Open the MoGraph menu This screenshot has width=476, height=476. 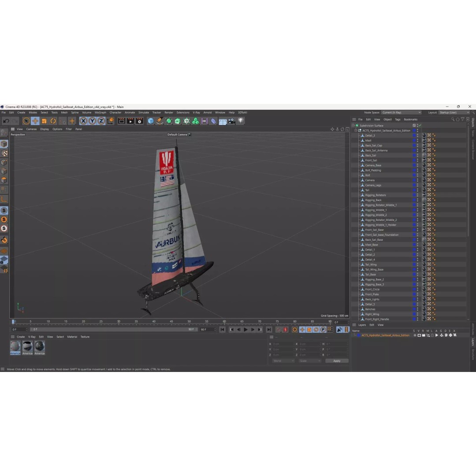(x=100, y=112)
